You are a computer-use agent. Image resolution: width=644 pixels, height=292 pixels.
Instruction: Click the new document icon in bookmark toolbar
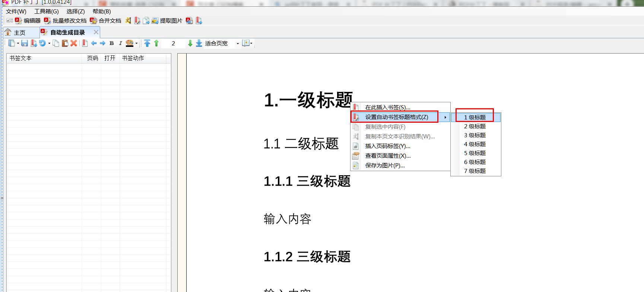coord(12,43)
